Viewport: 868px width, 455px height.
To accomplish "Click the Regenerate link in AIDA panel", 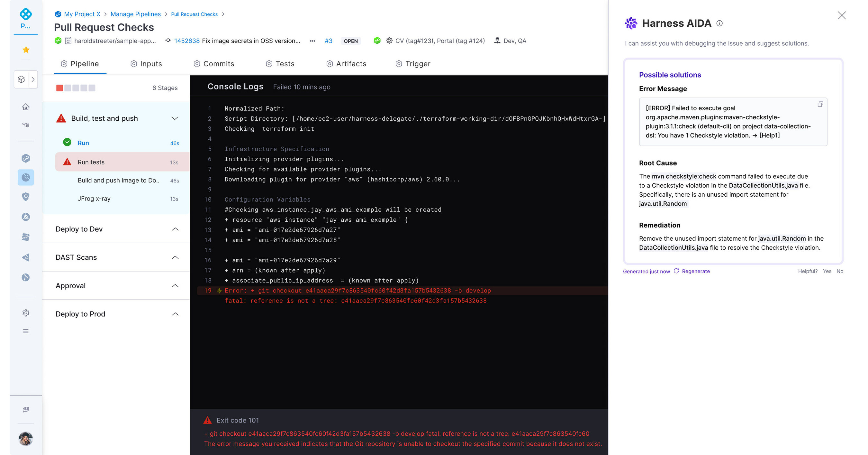I will click(696, 271).
